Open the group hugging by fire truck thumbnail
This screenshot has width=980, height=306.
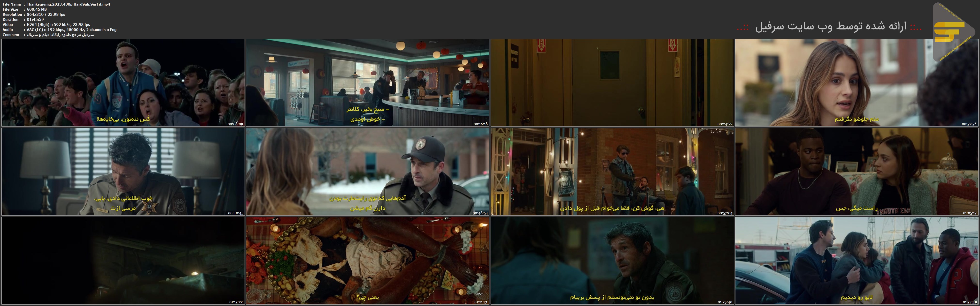[856, 260]
